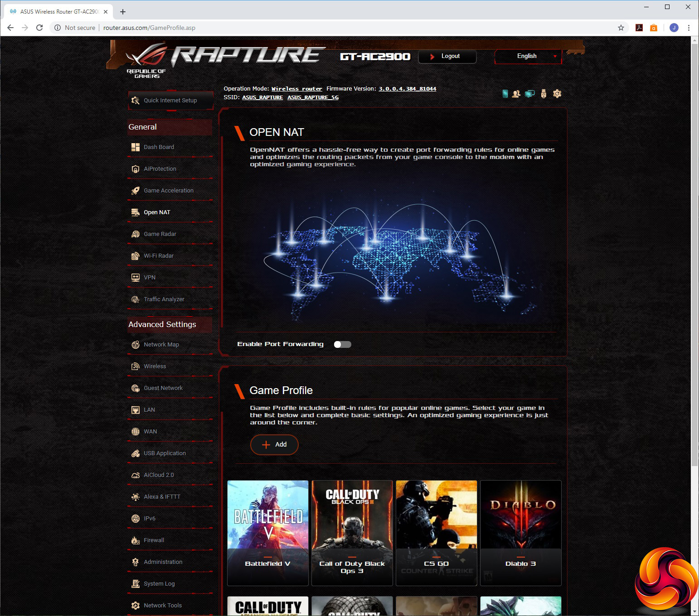The image size is (699, 616).
Task: Select the Battlefield V game profile
Action: pos(268,533)
